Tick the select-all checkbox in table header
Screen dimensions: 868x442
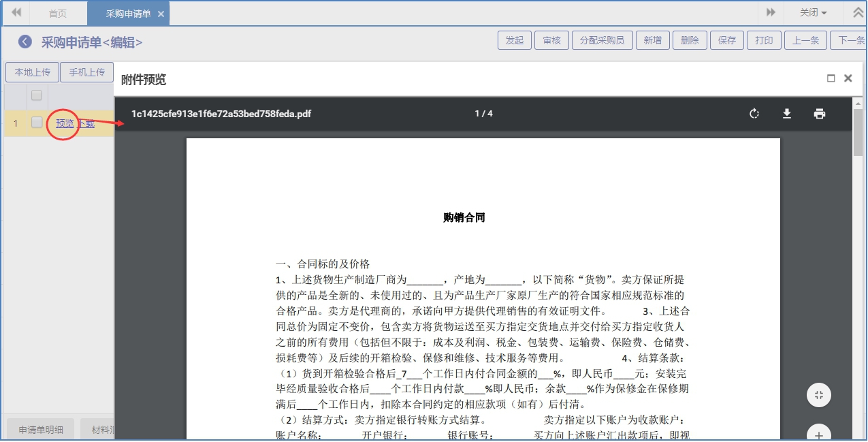[x=37, y=95]
